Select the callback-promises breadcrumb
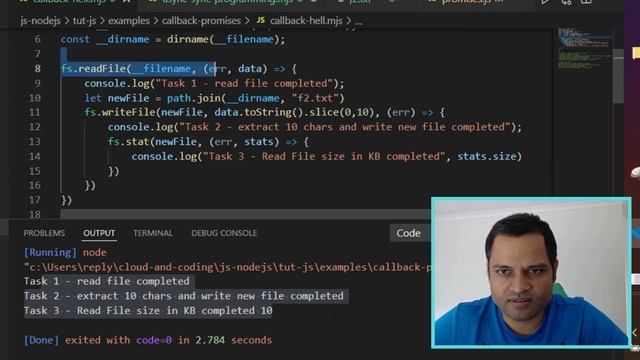Screen dimensions: 640x360 point(201,21)
